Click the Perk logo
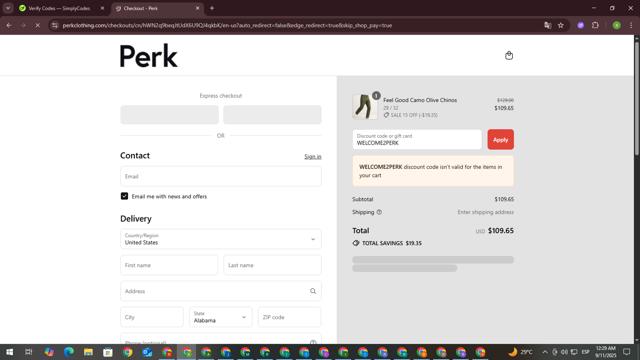 pyautogui.click(x=148, y=56)
